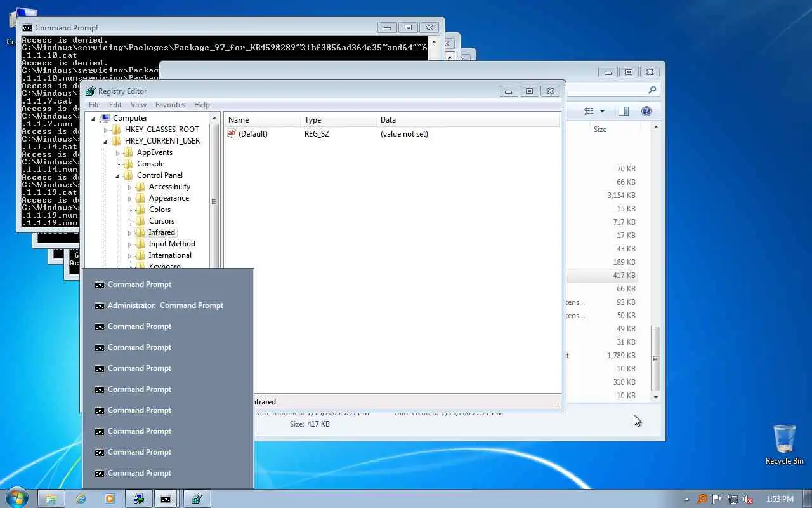
Task: Click the Cursors key folder icon
Action: click(141, 221)
